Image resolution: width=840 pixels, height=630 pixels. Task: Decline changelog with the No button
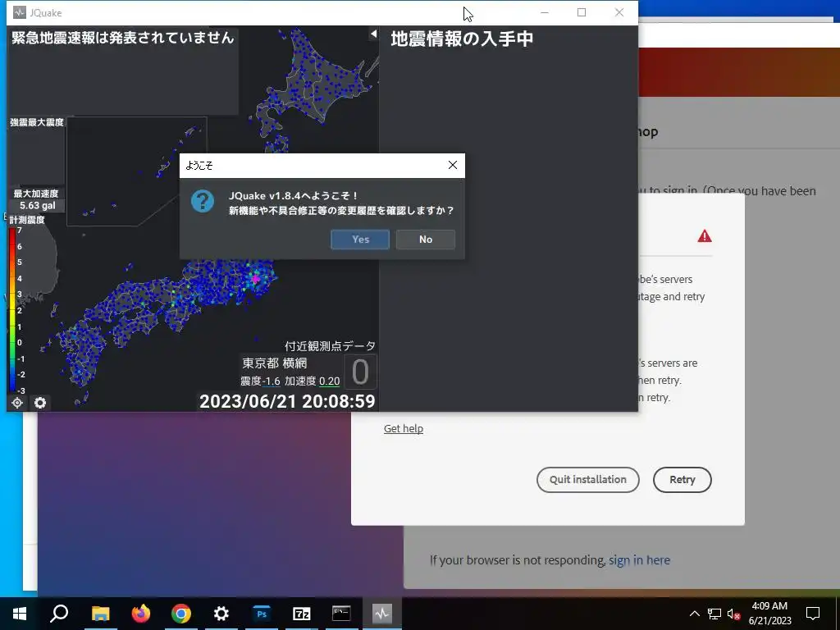point(426,240)
